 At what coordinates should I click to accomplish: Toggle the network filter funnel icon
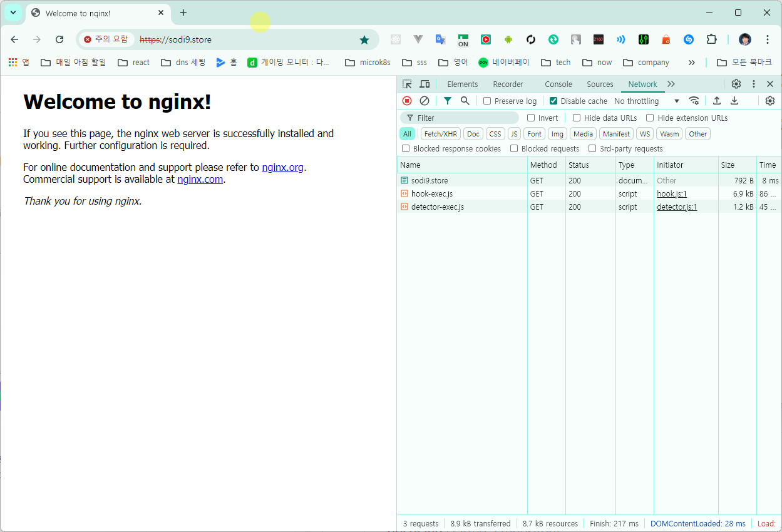[448, 101]
